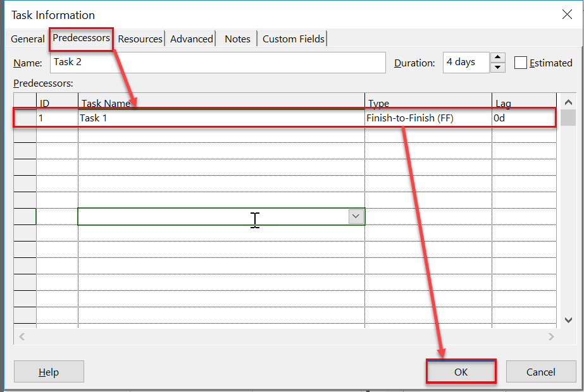Viewport: 584px width, 392px height.
Task: Decrease duration with the down spinner arrow
Action: tap(498, 68)
